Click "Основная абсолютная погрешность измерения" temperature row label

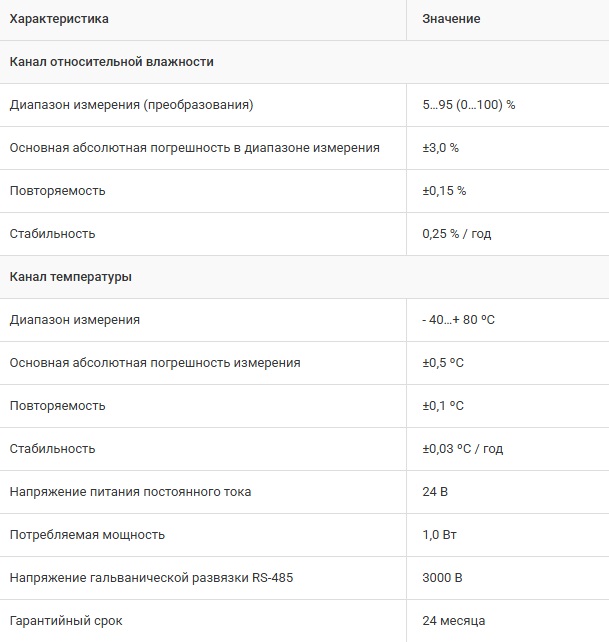[x=155, y=363]
